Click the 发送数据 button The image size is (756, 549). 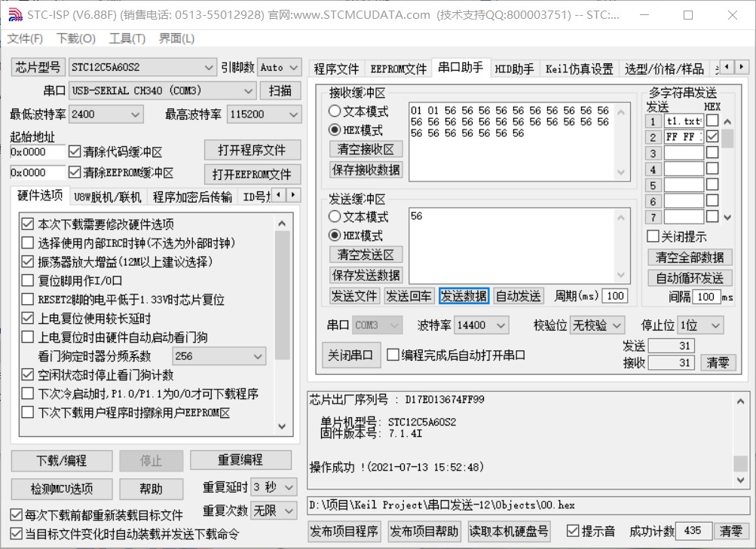click(x=464, y=296)
